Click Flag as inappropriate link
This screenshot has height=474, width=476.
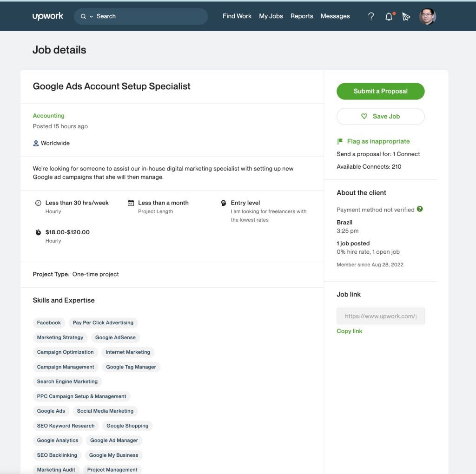coord(378,141)
